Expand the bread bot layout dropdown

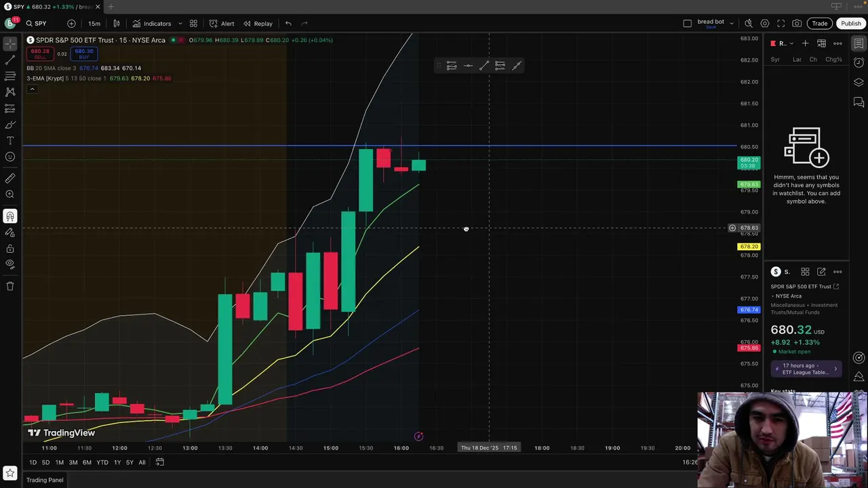click(731, 24)
